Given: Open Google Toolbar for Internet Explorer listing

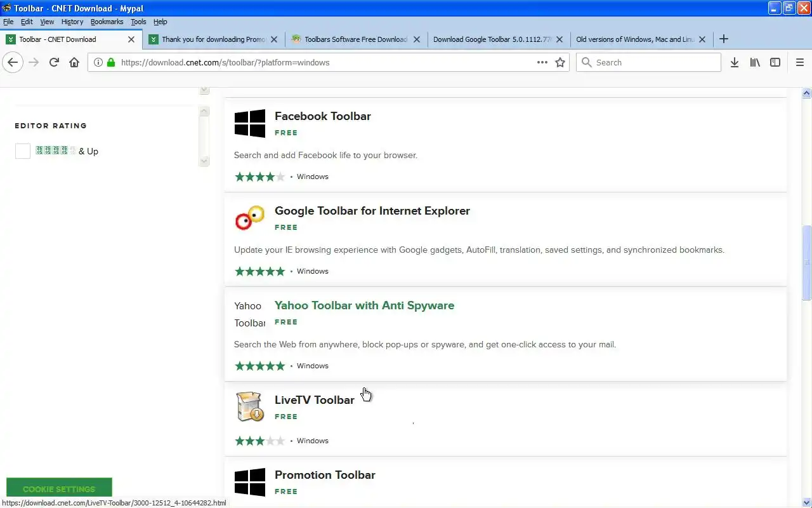Looking at the screenshot, I should click(372, 211).
